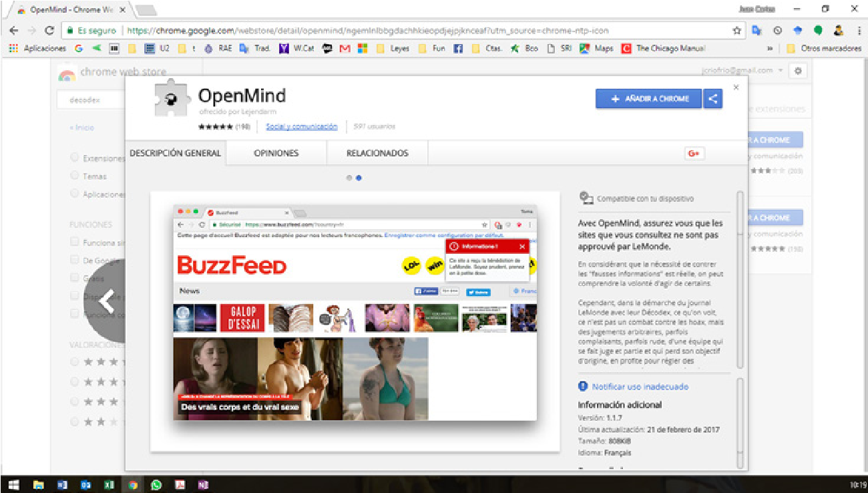The height and width of the screenshot is (493, 868).
Task: Open the Chrome three-dot menu
Action: (x=857, y=31)
